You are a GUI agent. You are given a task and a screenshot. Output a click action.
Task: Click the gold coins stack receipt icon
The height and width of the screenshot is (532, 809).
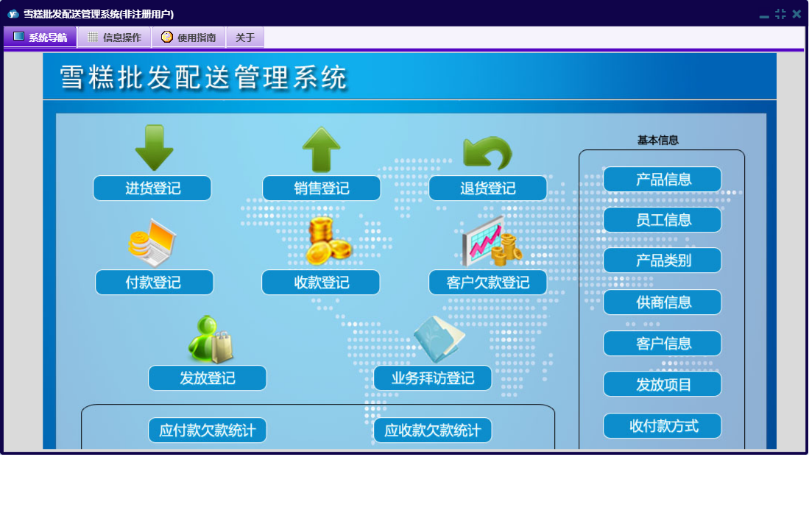pyautogui.click(x=328, y=241)
